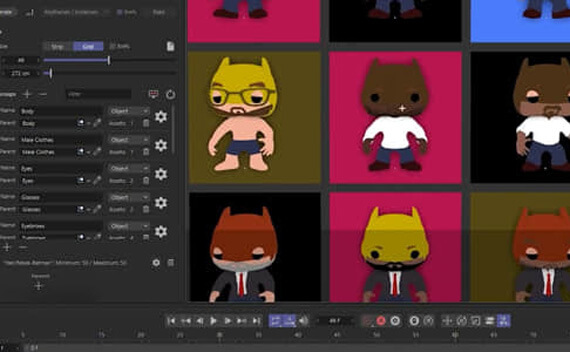Click the trash icon in the Eyes row
This screenshot has width=570, height=360.
point(146,180)
